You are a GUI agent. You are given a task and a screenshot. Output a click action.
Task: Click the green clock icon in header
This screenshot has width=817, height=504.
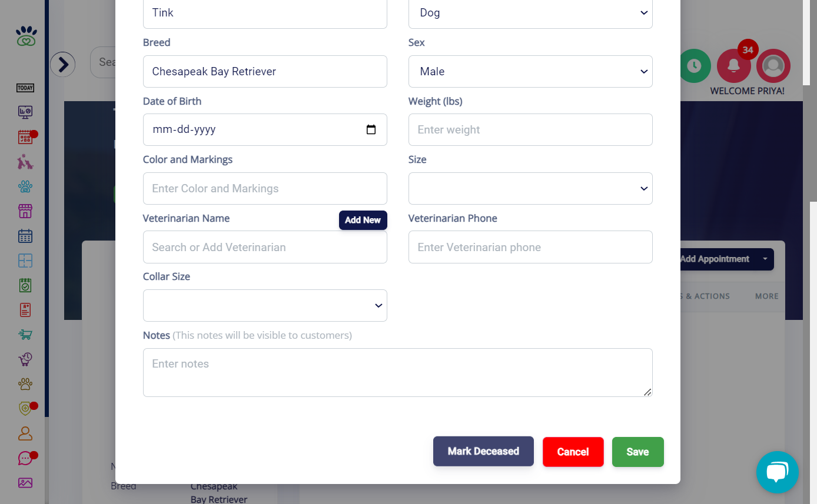click(x=695, y=65)
